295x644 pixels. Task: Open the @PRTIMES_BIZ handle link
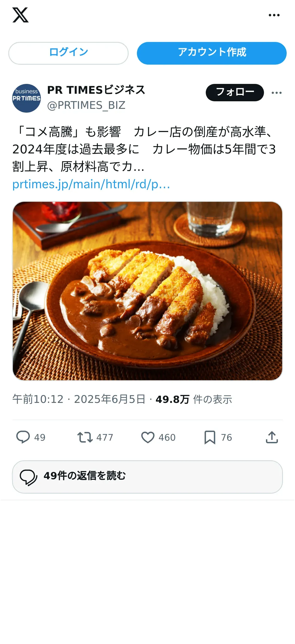[86, 105]
